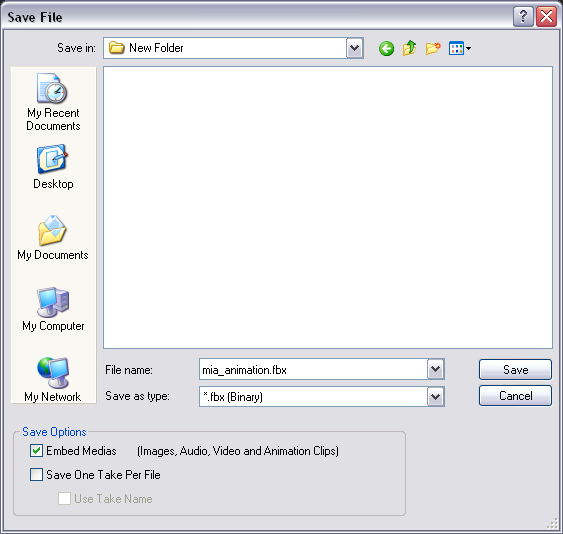
Task: Click the Save button
Action: tap(515, 370)
